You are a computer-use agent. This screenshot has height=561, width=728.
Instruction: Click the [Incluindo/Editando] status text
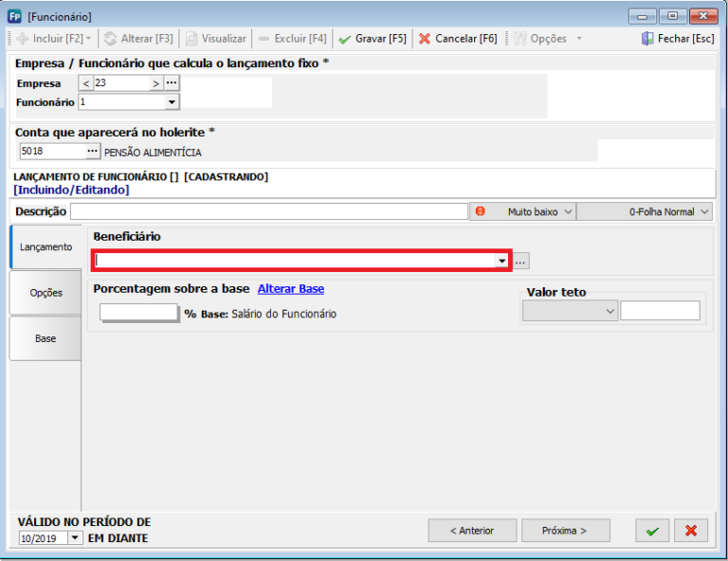pyautogui.click(x=71, y=190)
